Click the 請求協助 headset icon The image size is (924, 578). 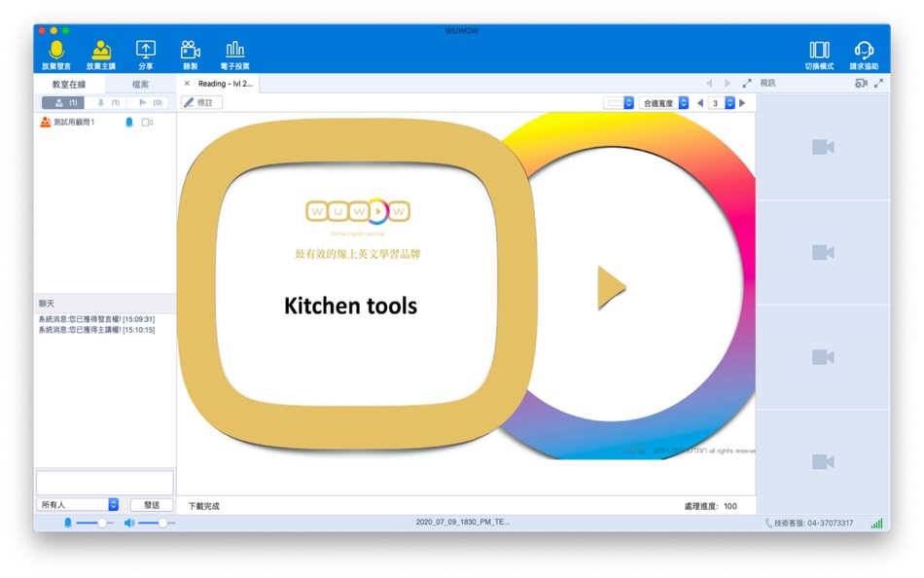pos(864,51)
